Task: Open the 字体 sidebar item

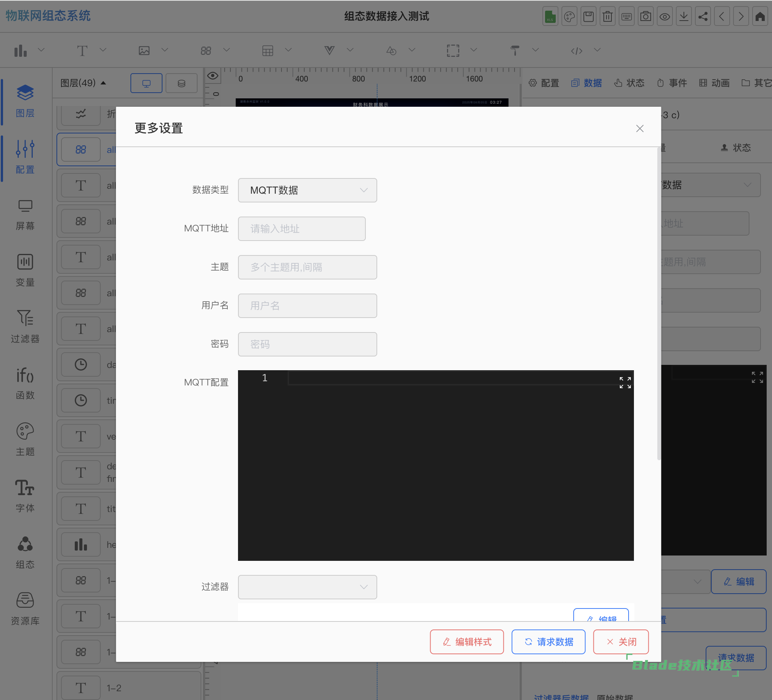Action: 25,496
